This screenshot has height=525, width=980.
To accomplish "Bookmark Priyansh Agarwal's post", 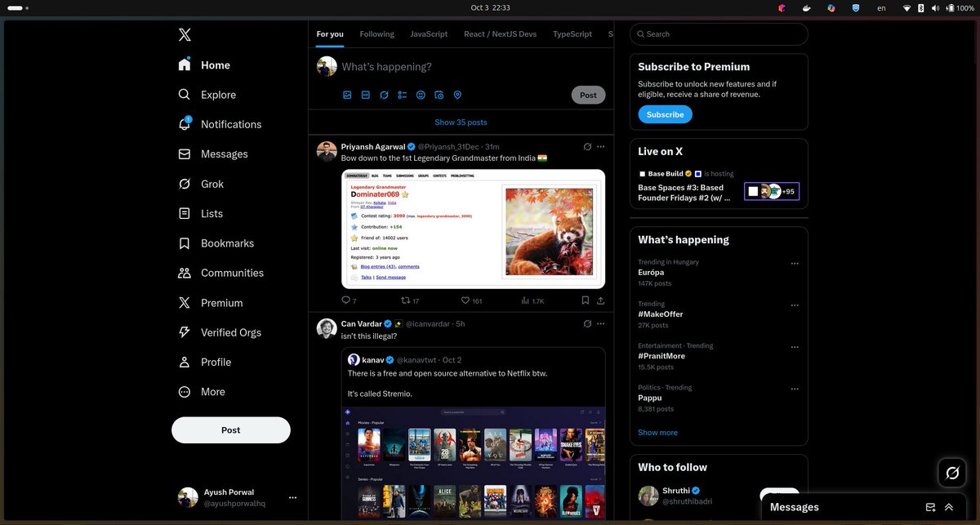I will [x=586, y=300].
